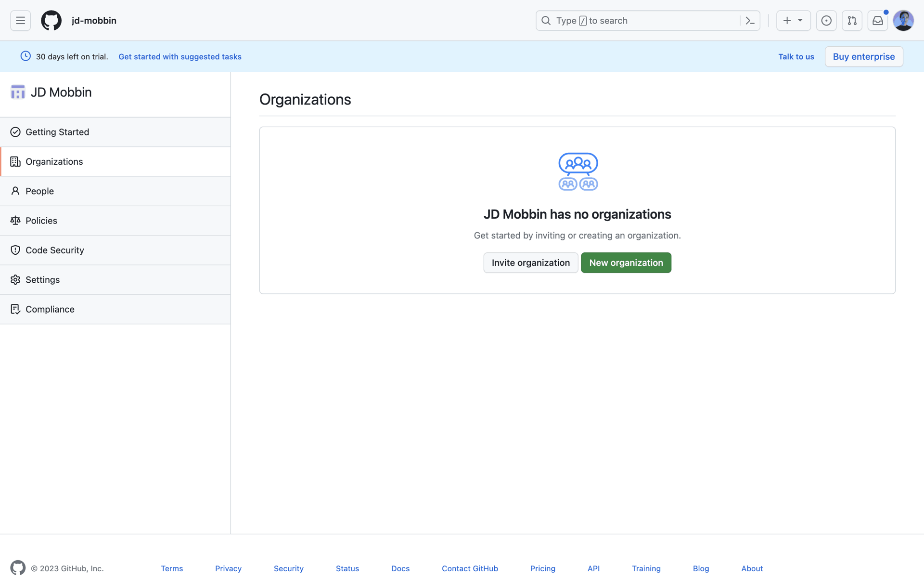This screenshot has height=578, width=924.
Task: Open the Security footer link
Action: 288,568
